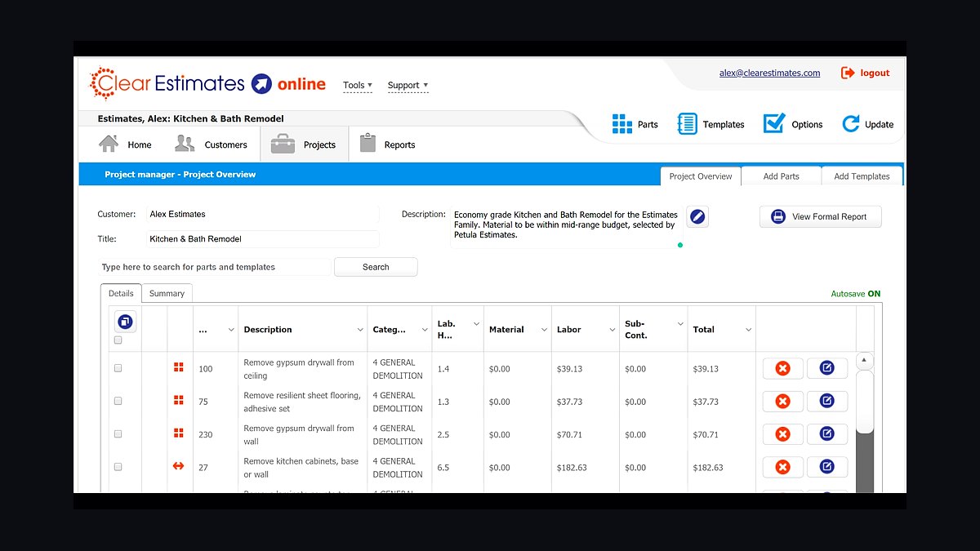Expand the quantity column dropdown arrow

coord(230,330)
